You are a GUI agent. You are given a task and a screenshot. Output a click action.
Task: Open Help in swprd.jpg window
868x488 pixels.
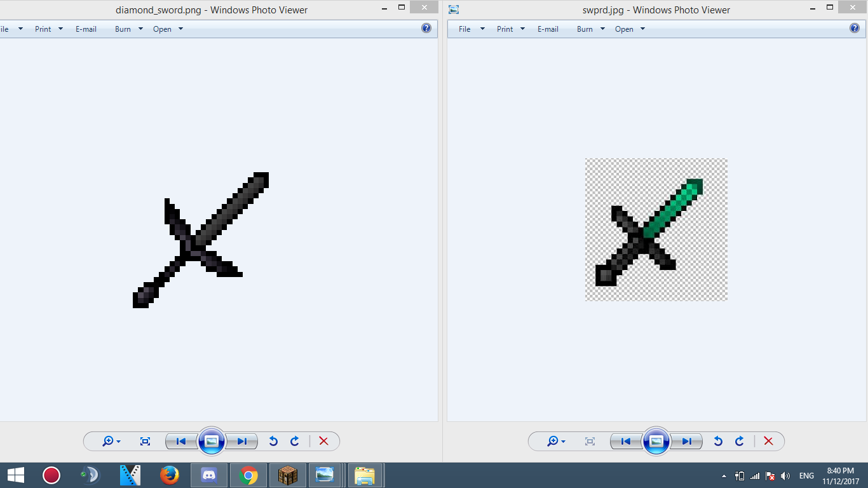tap(855, 29)
